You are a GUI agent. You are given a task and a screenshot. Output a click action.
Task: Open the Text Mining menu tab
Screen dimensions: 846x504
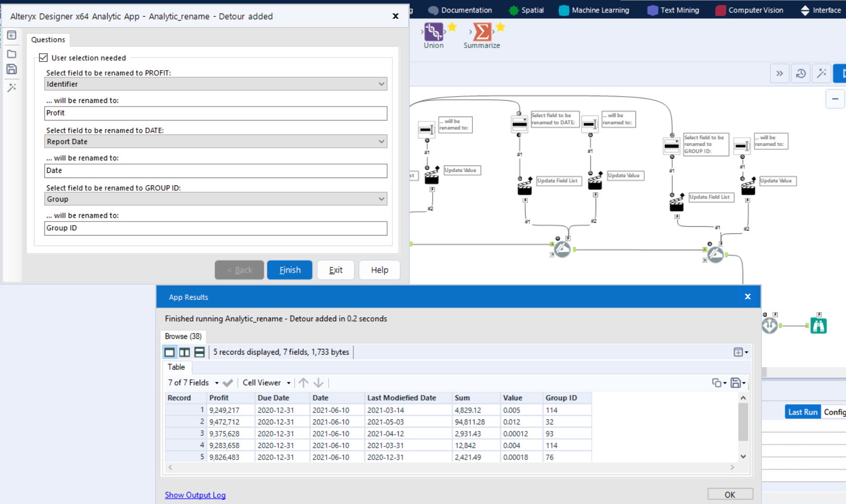679,9
